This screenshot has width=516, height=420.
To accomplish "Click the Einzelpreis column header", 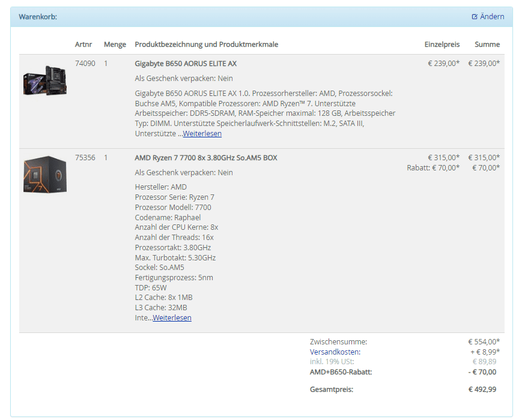I will pos(442,44).
